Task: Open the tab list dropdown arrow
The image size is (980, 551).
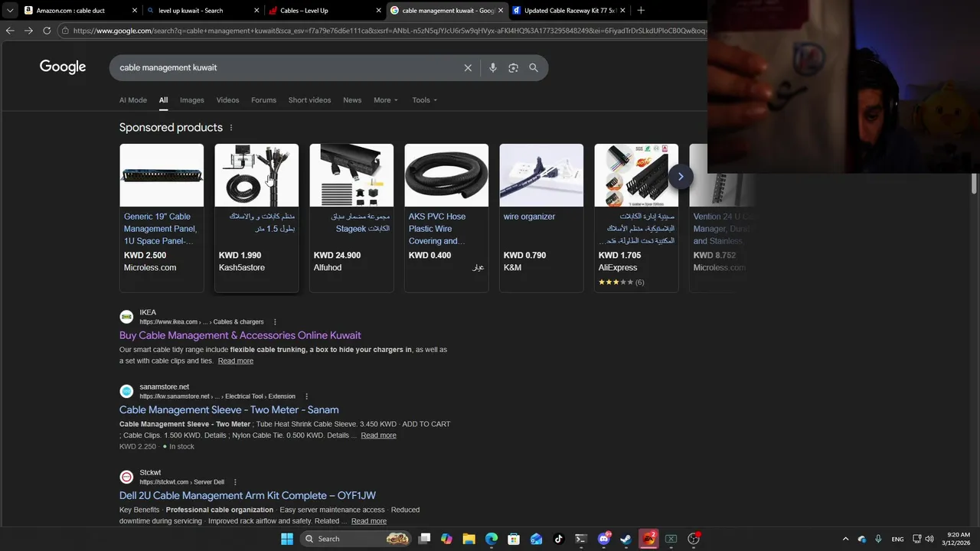Action: point(10,11)
